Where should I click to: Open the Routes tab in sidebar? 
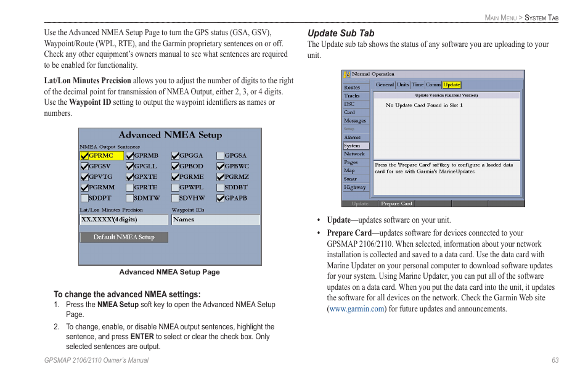(356, 88)
